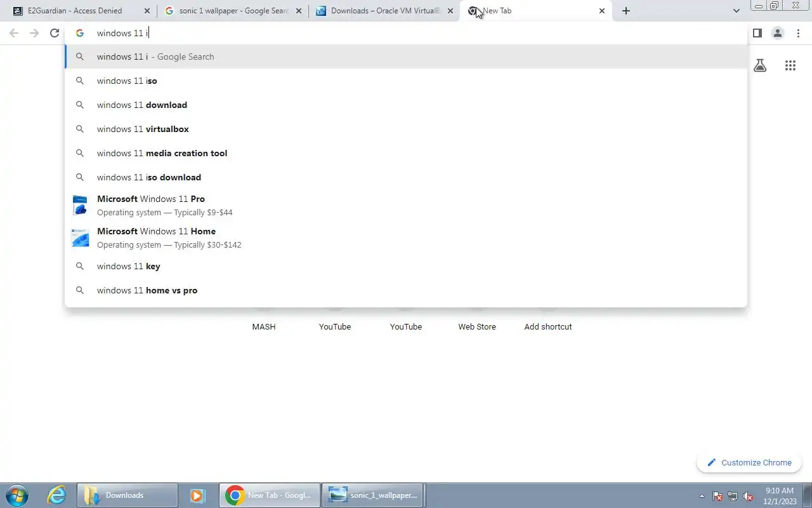Screen dimensions: 812x508
Task: Select the 'windows 11 key' suggestion
Action: pos(406,266)
